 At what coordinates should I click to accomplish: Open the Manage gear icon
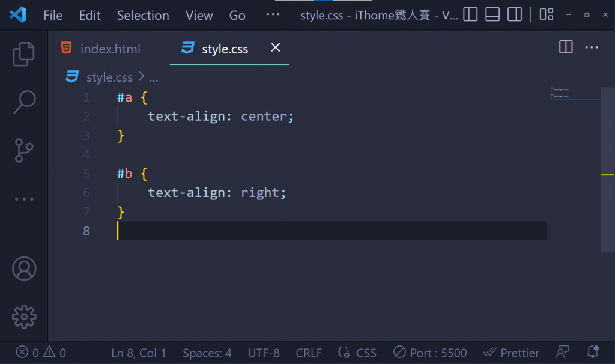pyautogui.click(x=24, y=316)
